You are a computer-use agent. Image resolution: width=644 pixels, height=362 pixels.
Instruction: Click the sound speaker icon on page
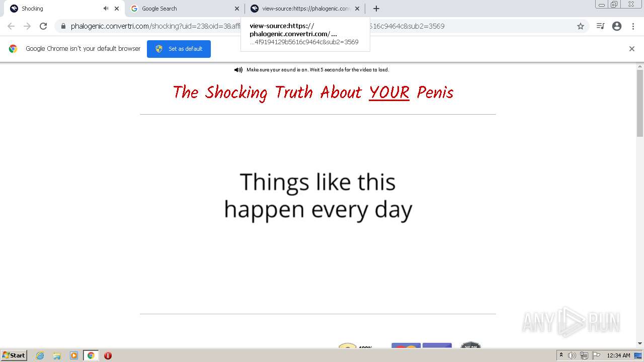[x=238, y=70]
